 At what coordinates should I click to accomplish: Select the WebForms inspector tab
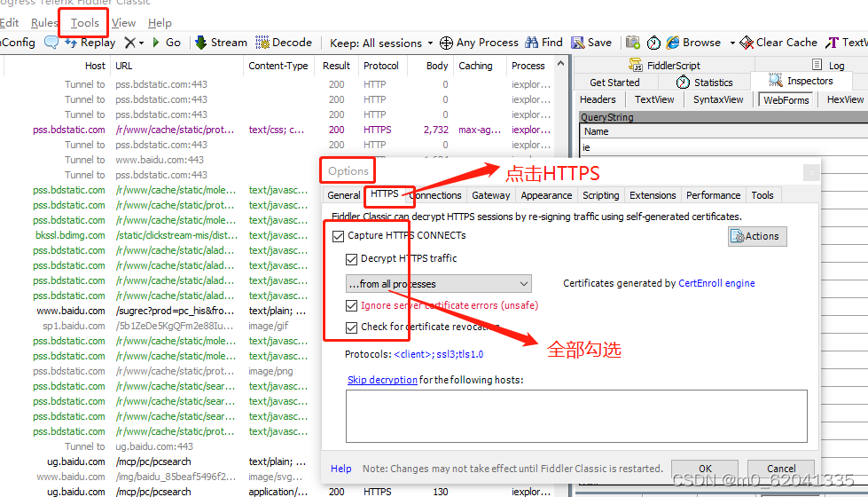click(786, 99)
